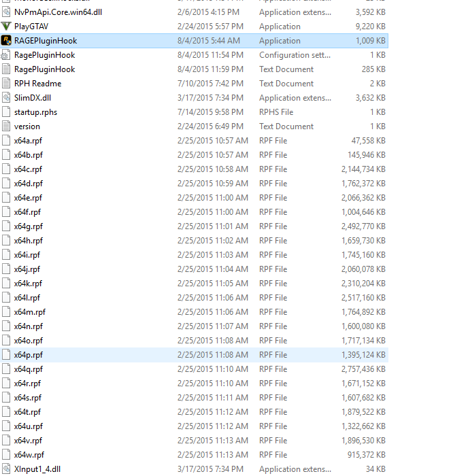
Task: Select the x64w.rpf file name
Action: pyautogui.click(x=29, y=455)
